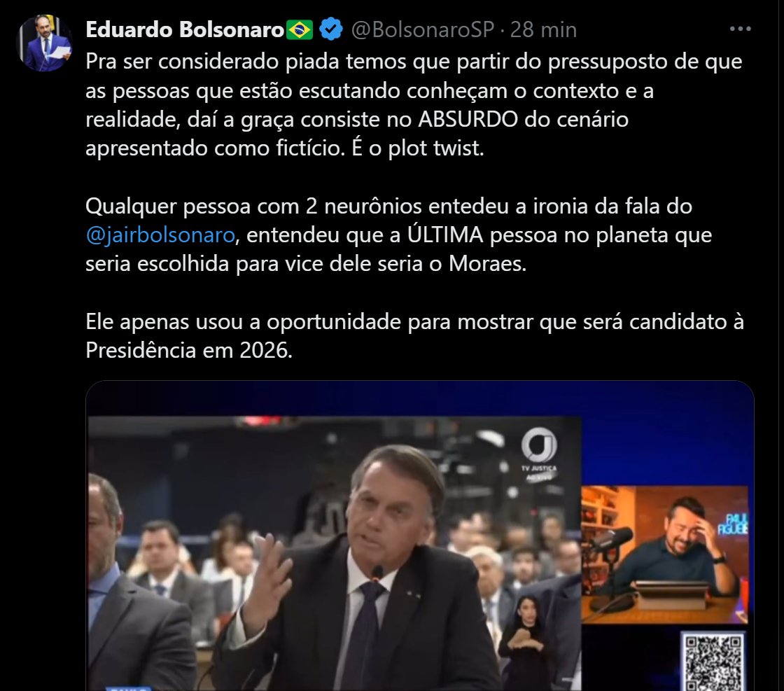Click the Brazil flag emoji beside name
This screenshot has width=784, height=691.
tap(300, 30)
